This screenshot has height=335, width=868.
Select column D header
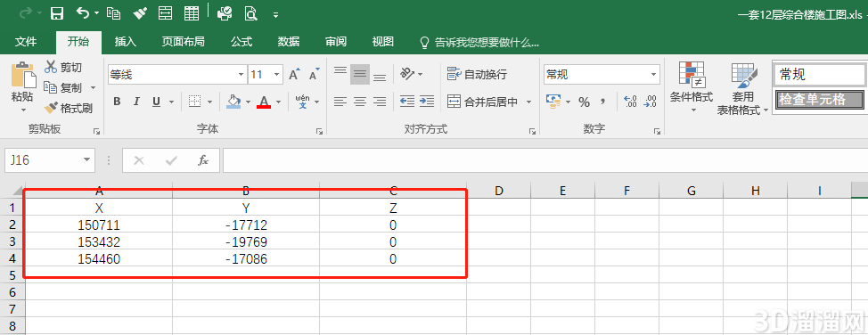[499, 191]
